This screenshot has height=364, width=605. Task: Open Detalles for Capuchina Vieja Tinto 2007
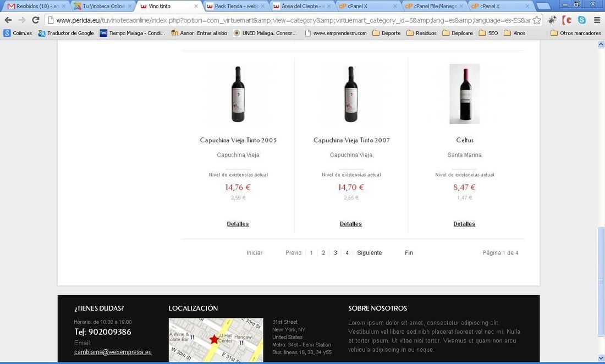coord(351,224)
